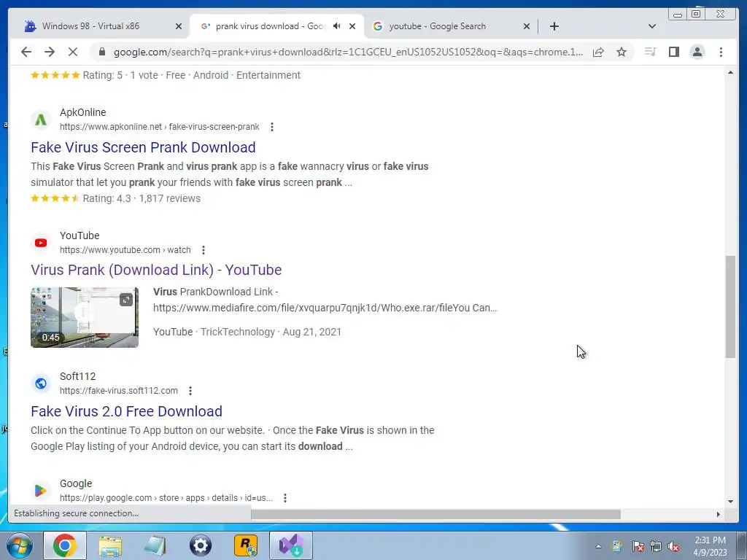This screenshot has width=747, height=560.
Task: Click the muted volume tray icon
Action: (673, 546)
